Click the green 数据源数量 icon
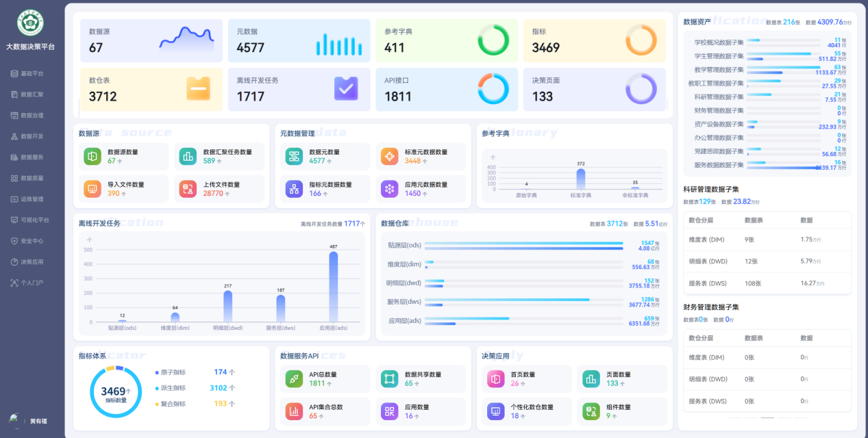The width and height of the screenshot is (868, 438). pos(92,157)
